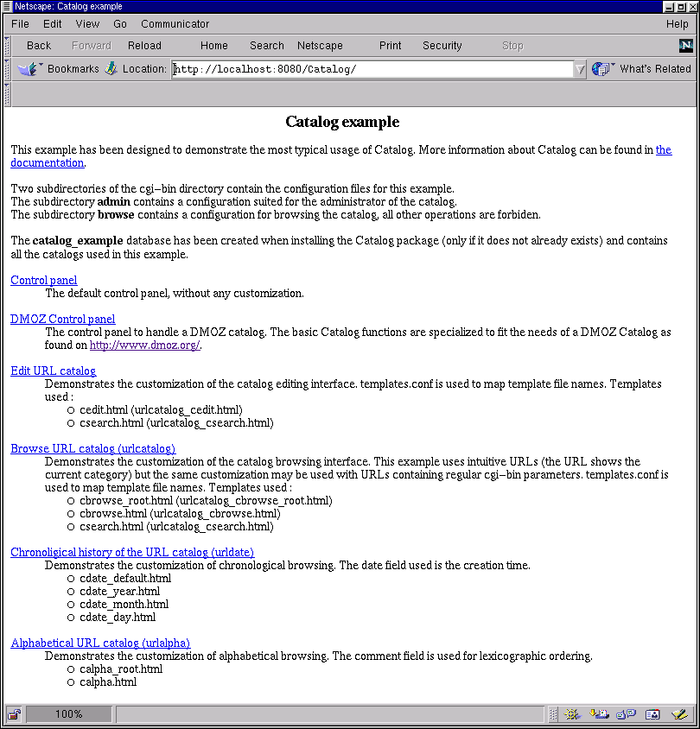700x729 pixels.
Task: Print the Catalog example page
Action: pos(390,45)
